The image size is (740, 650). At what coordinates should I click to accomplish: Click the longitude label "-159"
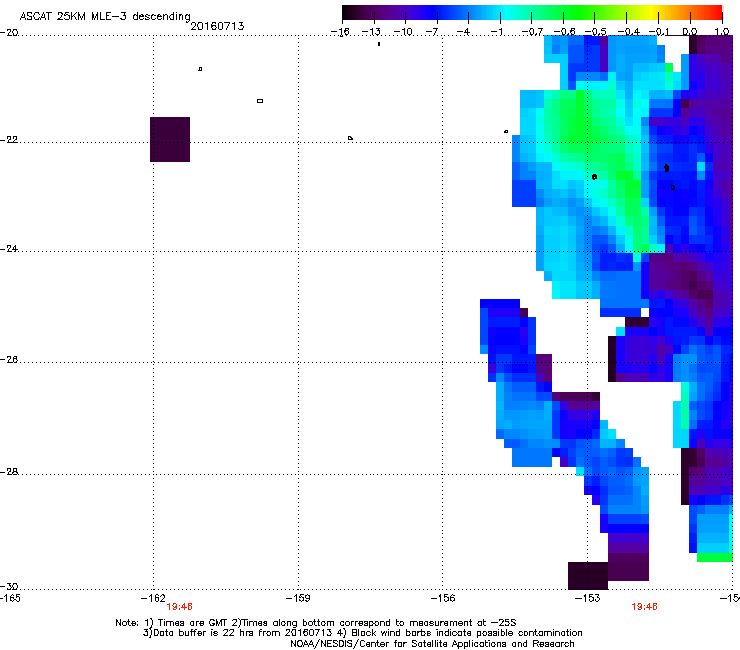pos(298,598)
